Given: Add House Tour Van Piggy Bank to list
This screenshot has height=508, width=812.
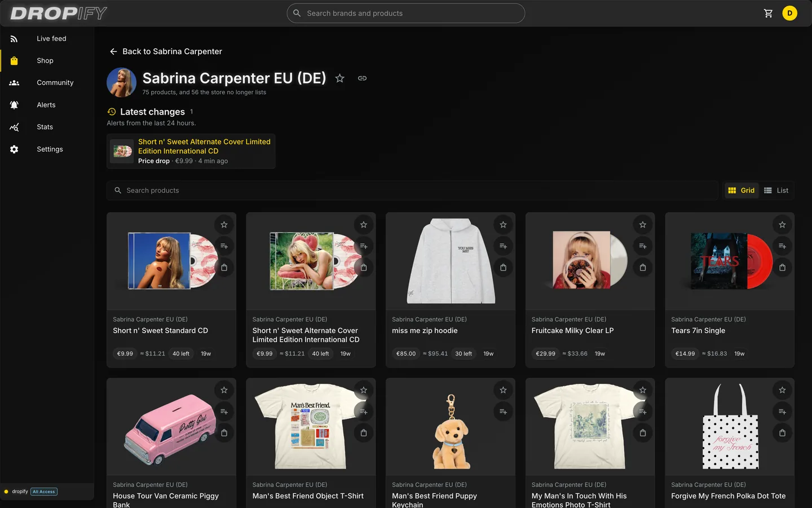Looking at the screenshot, I should [224, 411].
